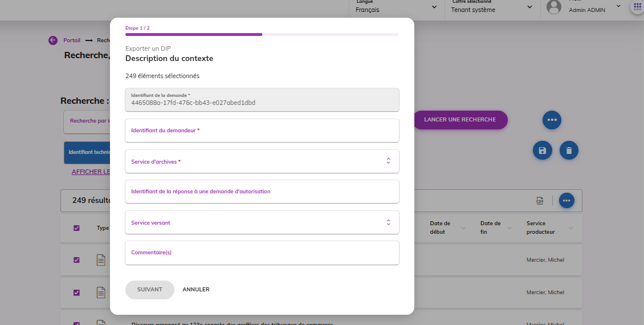Click the delete search trash icon
Image resolution: width=644 pixels, height=325 pixels.
569,151
